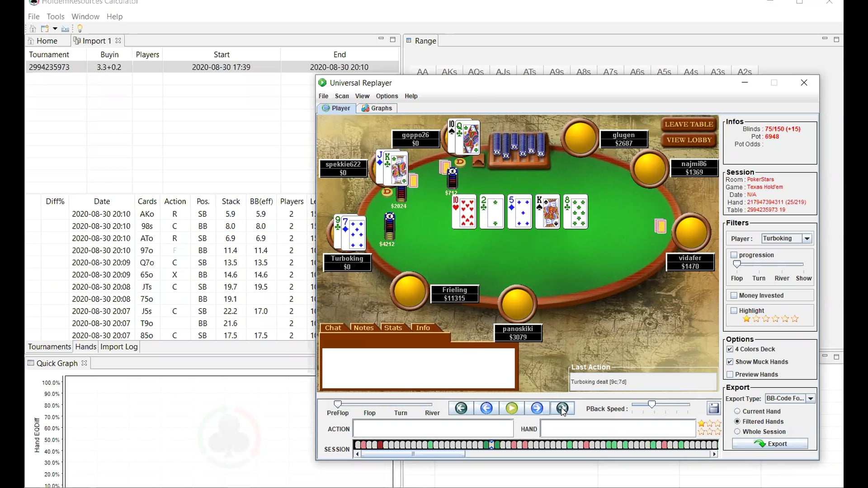The height and width of the screenshot is (488, 868).
Task: Click Frieling's yellow seat avatar
Action: (x=409, y=291)
